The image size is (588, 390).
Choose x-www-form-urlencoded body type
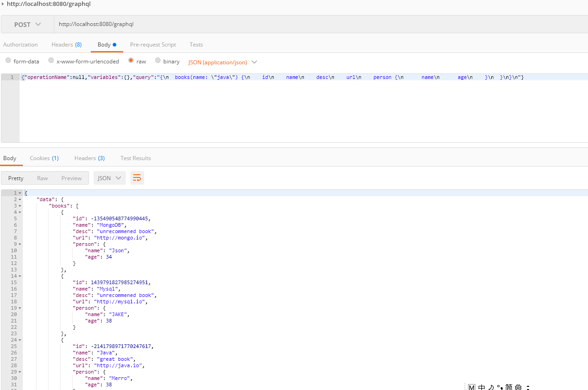click(x=51, y=61)
